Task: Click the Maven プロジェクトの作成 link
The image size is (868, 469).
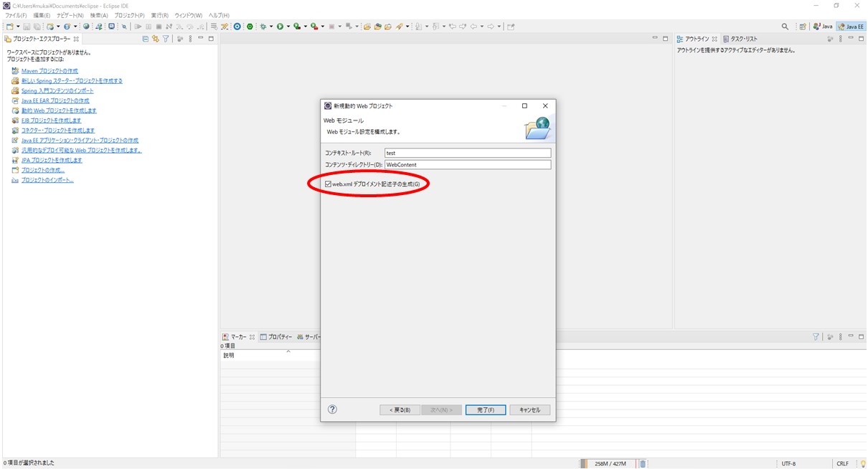Action: click(x=49, y=71)
